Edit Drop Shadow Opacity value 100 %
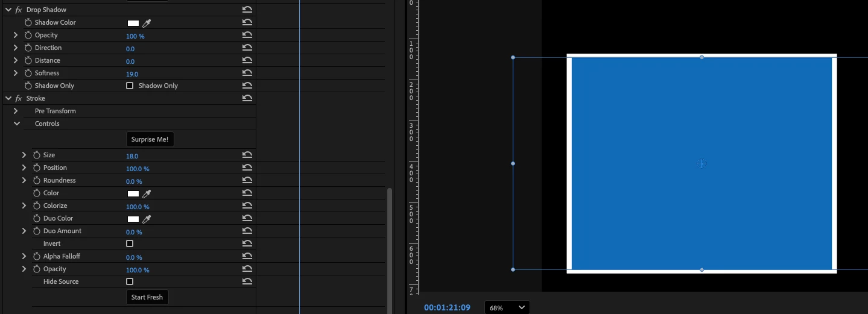868x314 pixels. [x=135, y=36]
